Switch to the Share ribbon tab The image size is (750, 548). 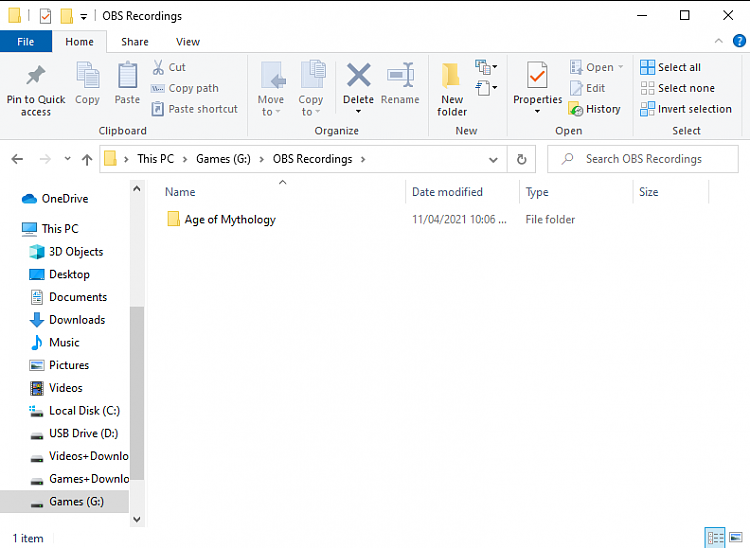pos(135,42)
